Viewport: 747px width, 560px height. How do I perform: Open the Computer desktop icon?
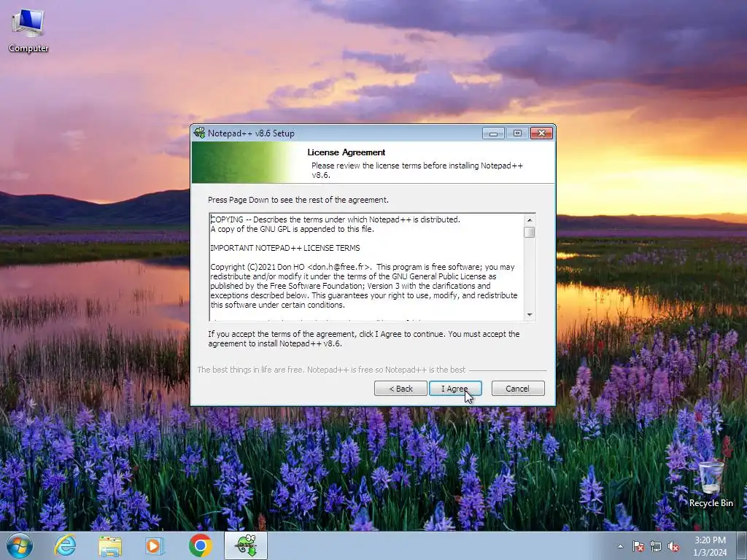point(28,31)
